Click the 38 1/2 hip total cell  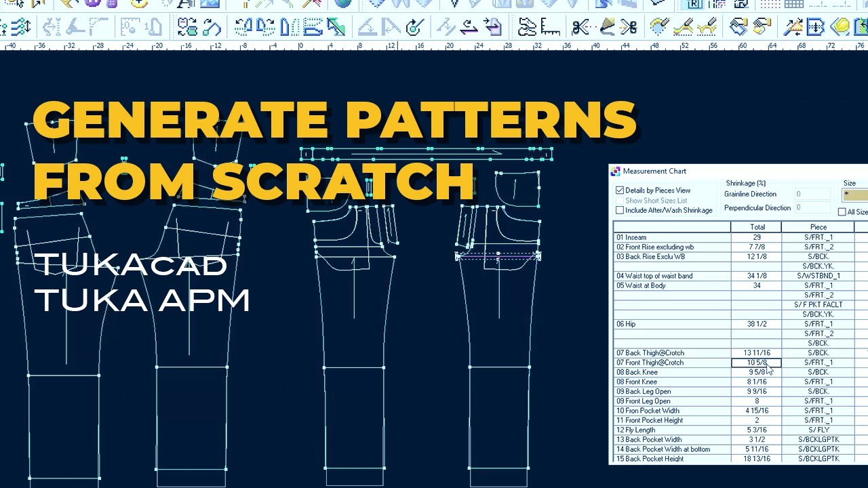pos(756,324)
